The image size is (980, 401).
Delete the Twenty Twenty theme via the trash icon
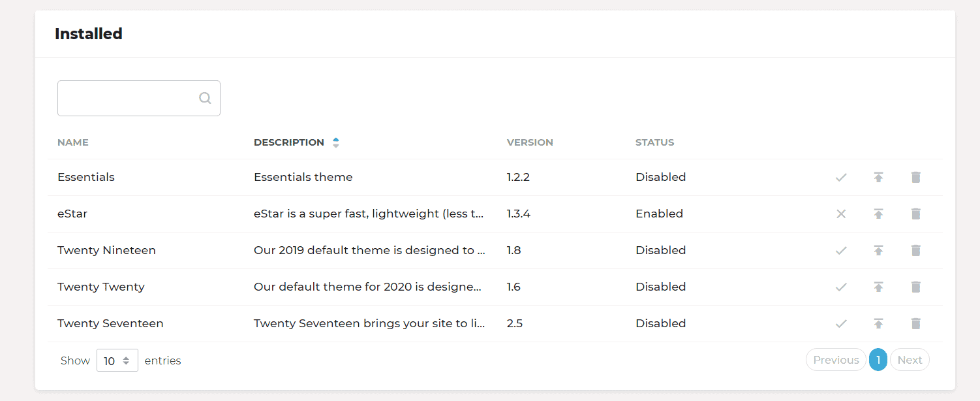(x=915, y=287)
